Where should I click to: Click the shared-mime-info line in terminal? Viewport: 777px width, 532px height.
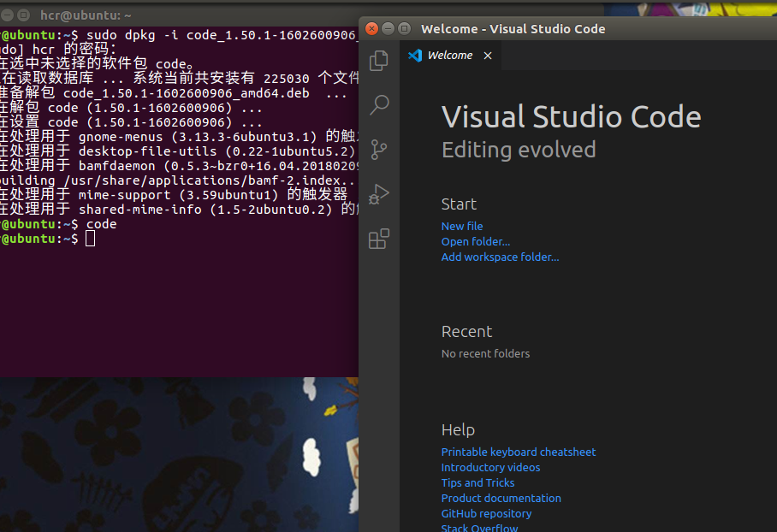[x=180, y=209]
